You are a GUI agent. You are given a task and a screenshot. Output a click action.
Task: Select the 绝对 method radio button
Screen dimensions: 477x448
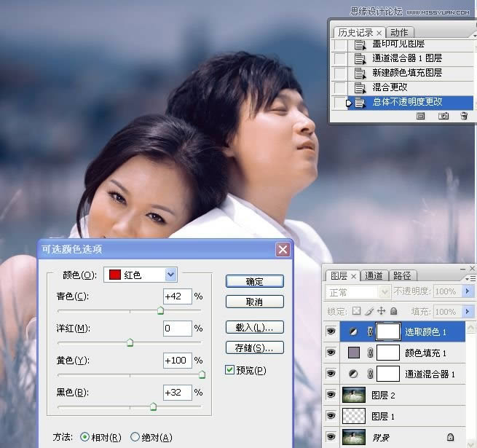(x=135, y=437)
